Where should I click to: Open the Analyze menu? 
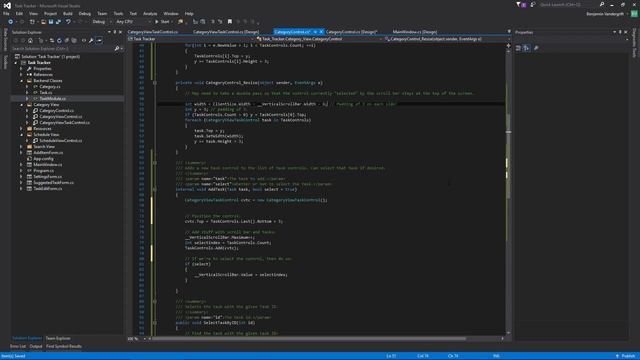[x=150, y=13]
